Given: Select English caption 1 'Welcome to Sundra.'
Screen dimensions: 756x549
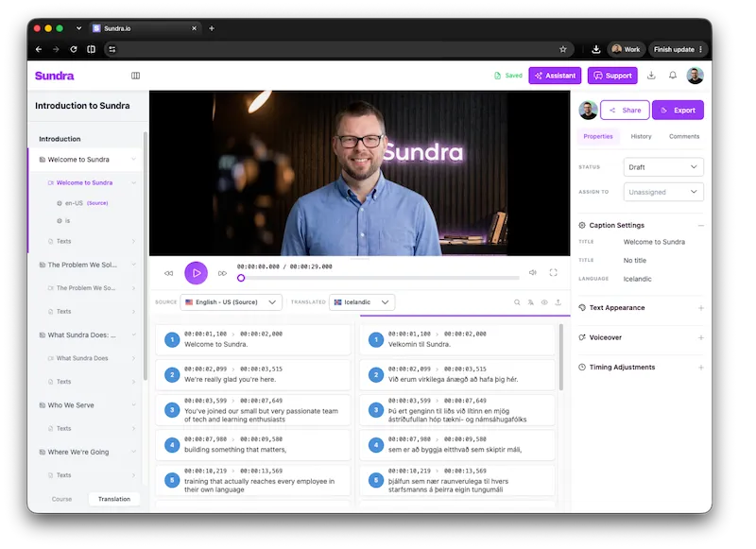Looking at the screenshot, I should coord(253,340).
